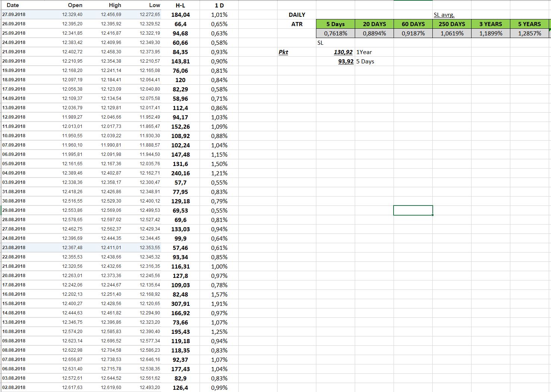Image resolution: width=551 pixels, height=392 pixels.
Task: Click the green 5 Days header cell
Action: tap(335, 24)
